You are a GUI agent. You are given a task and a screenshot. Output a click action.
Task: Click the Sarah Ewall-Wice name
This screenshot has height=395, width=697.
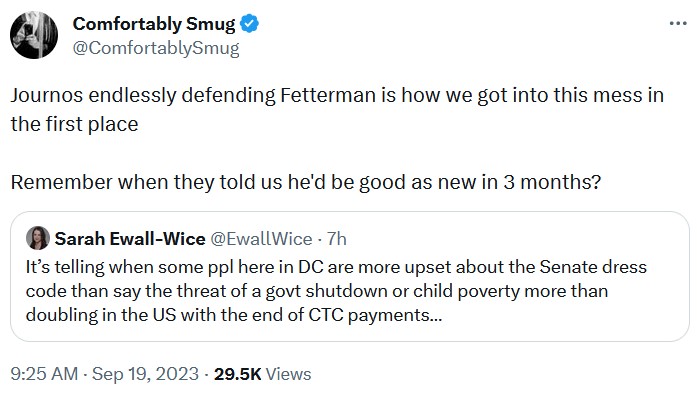pos(130,239)
